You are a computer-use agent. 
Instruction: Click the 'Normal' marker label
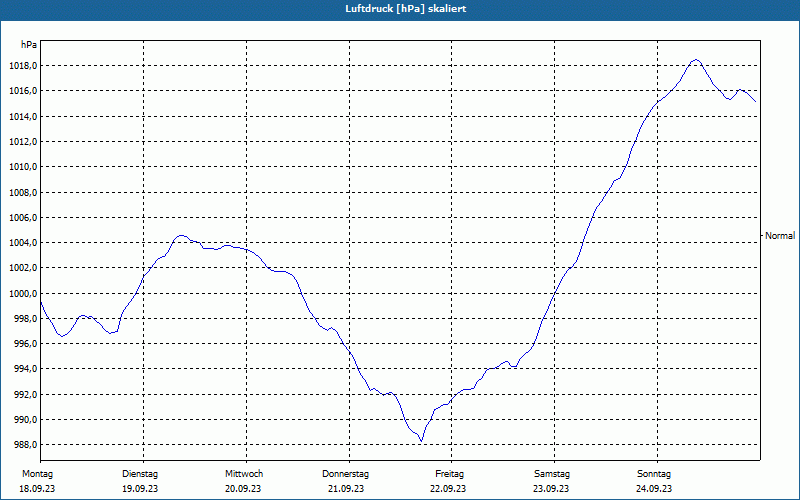pyautogui.click(x=780, y=236)
